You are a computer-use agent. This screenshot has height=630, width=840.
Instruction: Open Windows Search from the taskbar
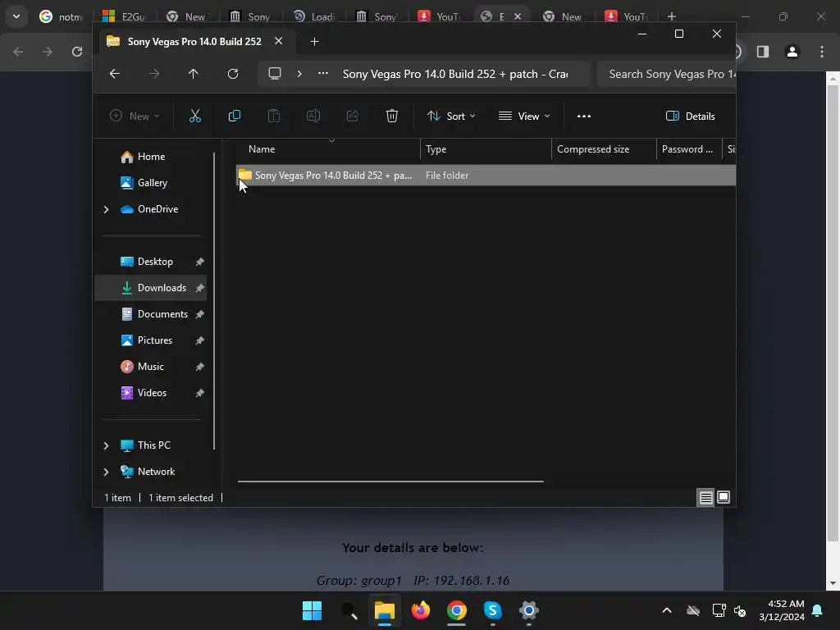(x=349, y=610)
